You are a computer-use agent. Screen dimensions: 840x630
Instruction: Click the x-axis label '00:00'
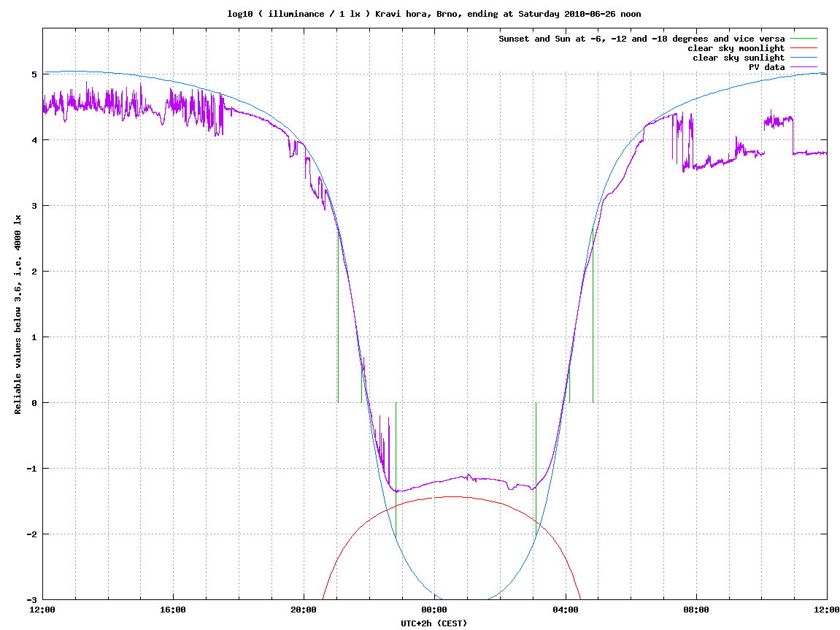pyautogui.click(x=434, y=610)
